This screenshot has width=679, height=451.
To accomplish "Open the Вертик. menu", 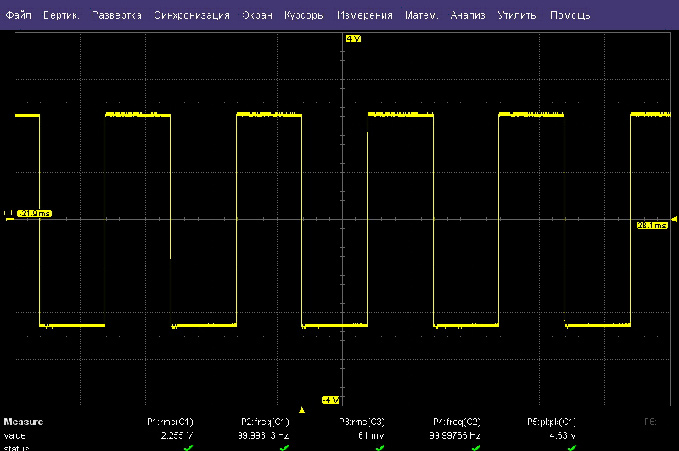I will tap(59, 16).
